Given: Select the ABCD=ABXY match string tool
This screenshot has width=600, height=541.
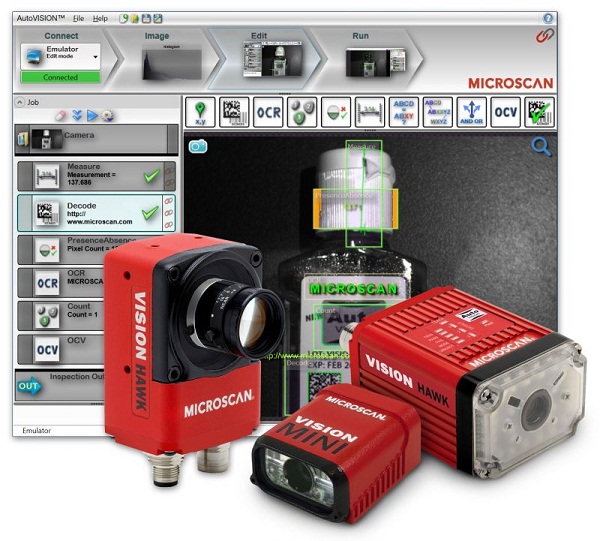Looking at the screenshot, I should coord(404,112).
